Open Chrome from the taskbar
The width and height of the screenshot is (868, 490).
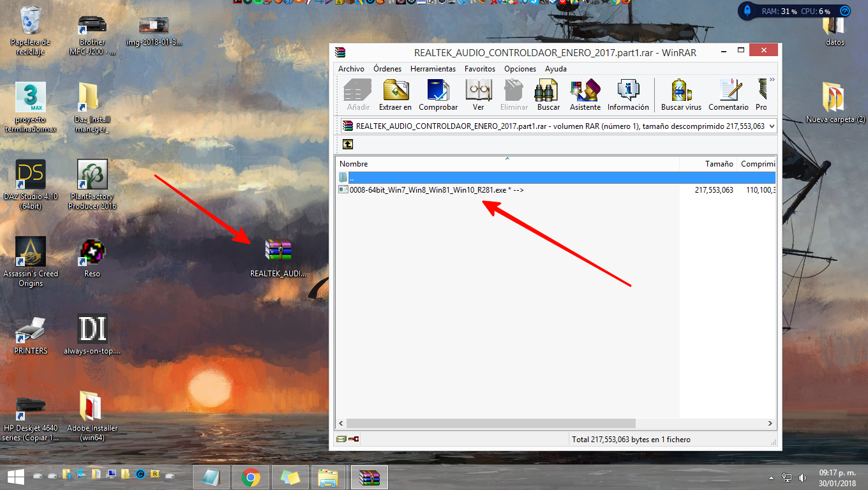(x=250, y=477)
